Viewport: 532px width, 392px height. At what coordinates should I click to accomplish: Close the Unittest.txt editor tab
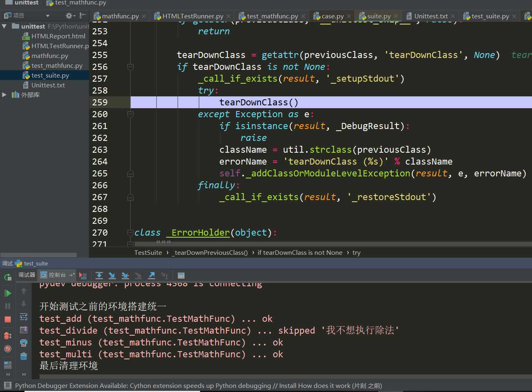point(453,16)
